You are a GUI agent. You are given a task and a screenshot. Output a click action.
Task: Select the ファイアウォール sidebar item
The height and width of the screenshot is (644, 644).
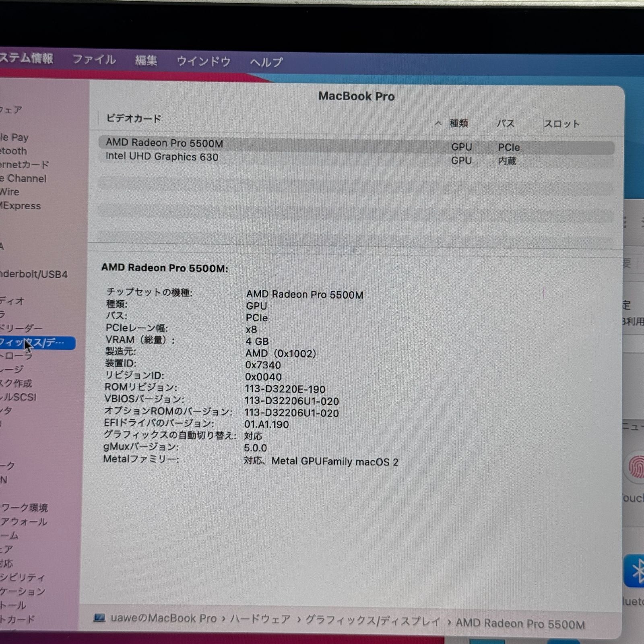[24, 521]
